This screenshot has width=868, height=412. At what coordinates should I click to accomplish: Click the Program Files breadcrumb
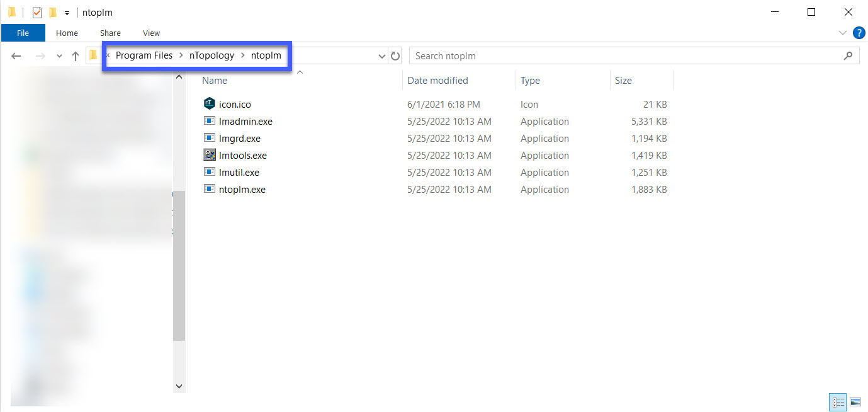(144, 55)
